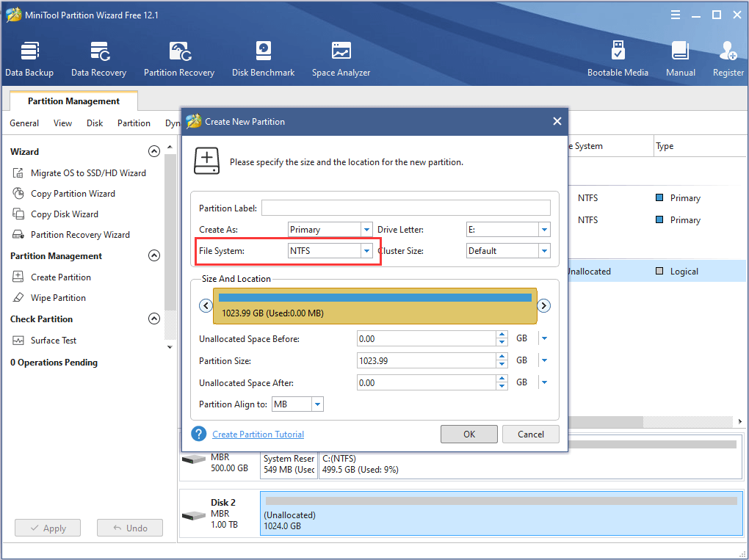Select the Partition Management tab

pyautogui.click(x=73, y=101)
